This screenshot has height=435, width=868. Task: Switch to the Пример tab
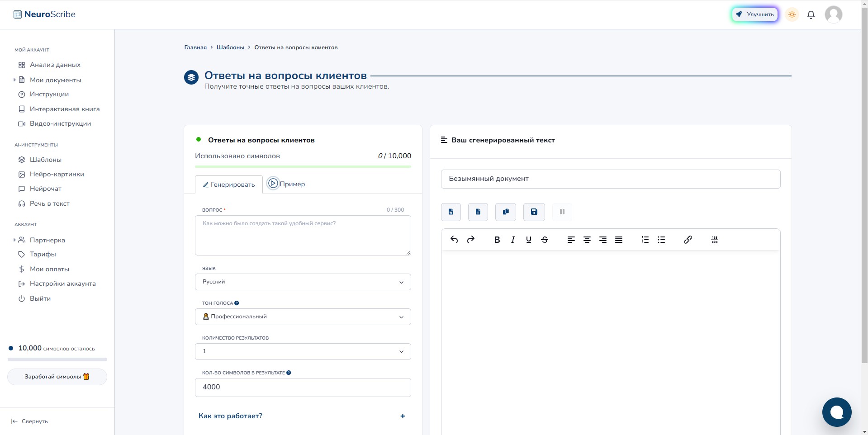tap(286, 184)
